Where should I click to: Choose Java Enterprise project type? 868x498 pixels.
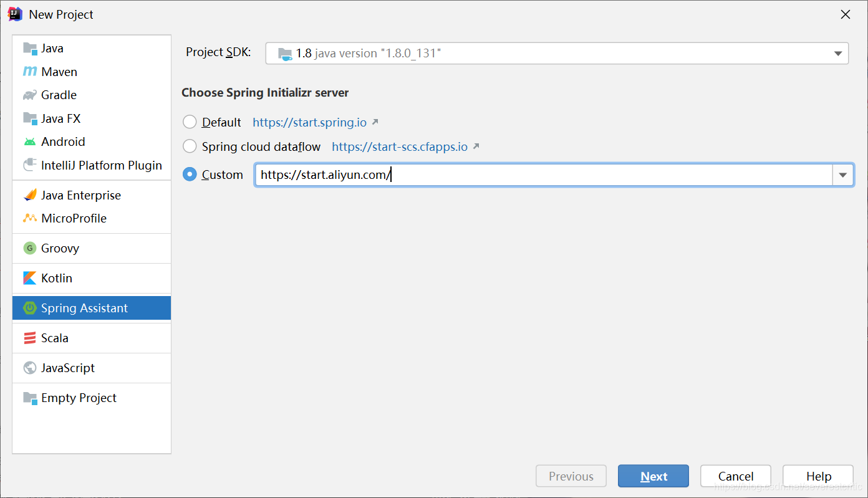92,195
